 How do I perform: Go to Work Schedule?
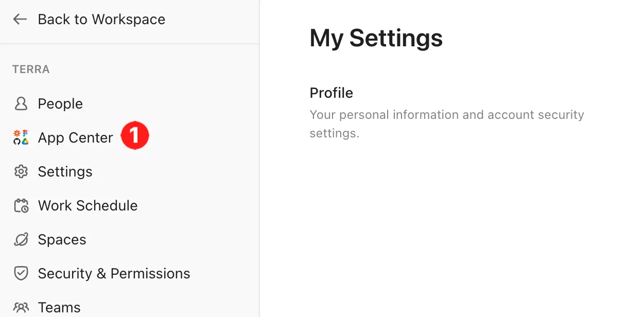[x=88, y=205]
